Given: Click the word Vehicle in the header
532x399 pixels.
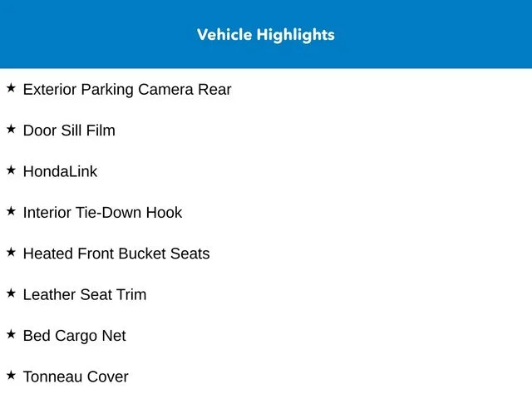Looking at the screenshot, I should tap(224, 35).
